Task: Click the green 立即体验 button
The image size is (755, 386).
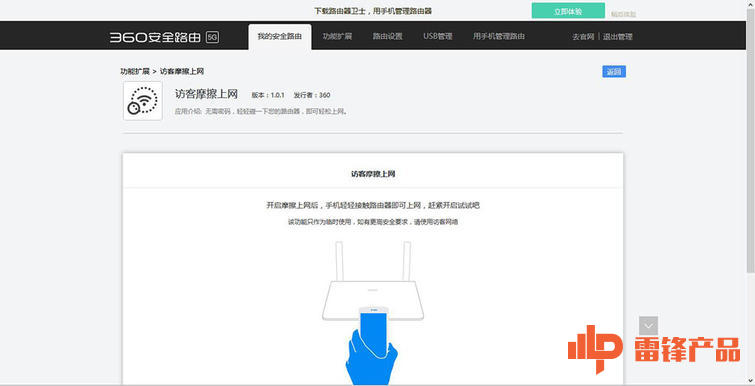Action: pos(568,11)
